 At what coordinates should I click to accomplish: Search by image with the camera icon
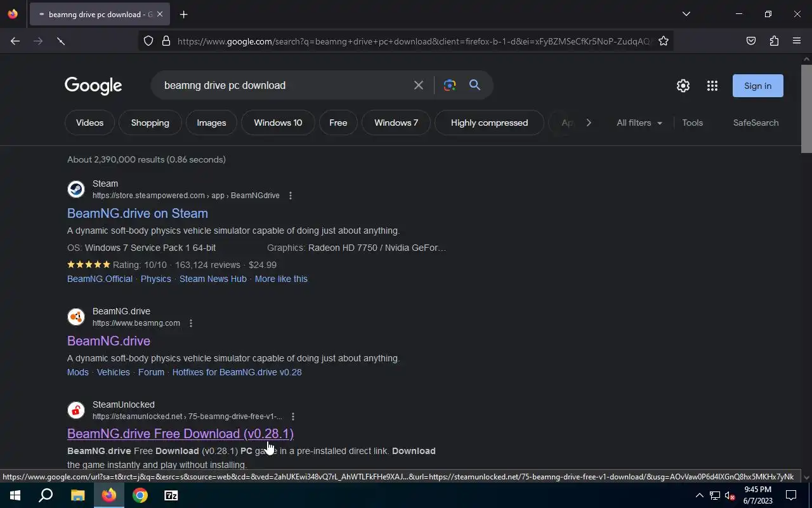point(450,85)
